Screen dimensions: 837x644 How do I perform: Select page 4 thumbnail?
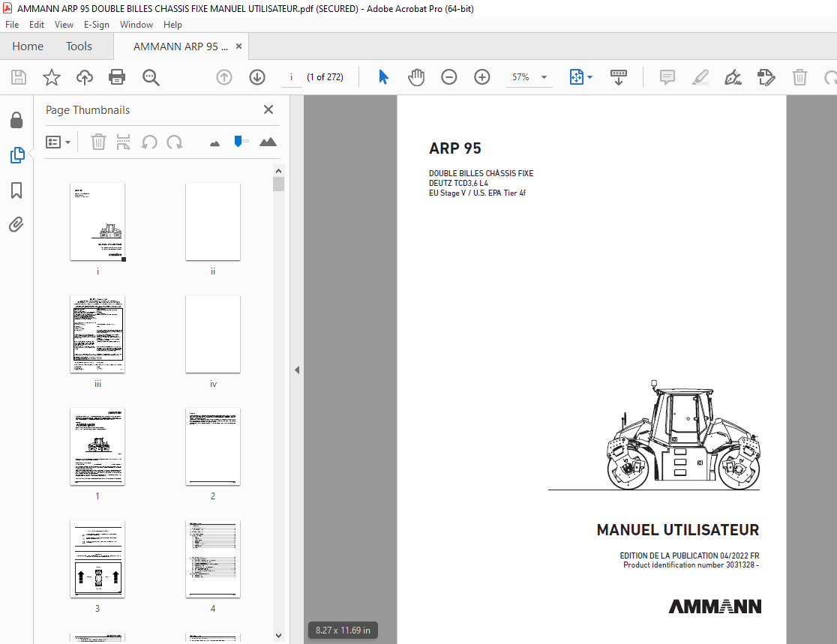pyautogui.click(x=213, y=559)
